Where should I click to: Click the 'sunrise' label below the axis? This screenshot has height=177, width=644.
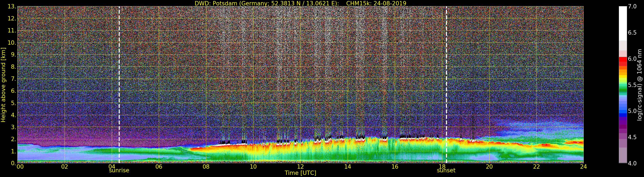click(119, 171)
